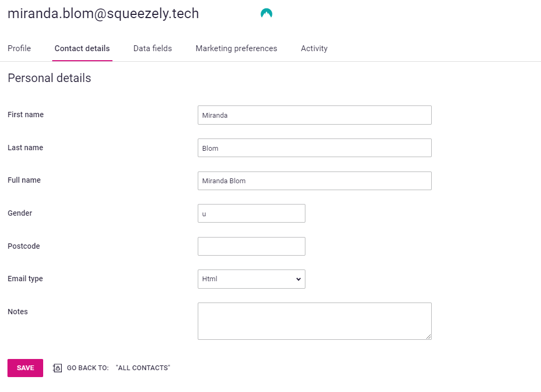This screenshot has height=392, width=541.
Task: Go back to "All Contacts" link
Action: pyautogui.click(x=143, y=368)
